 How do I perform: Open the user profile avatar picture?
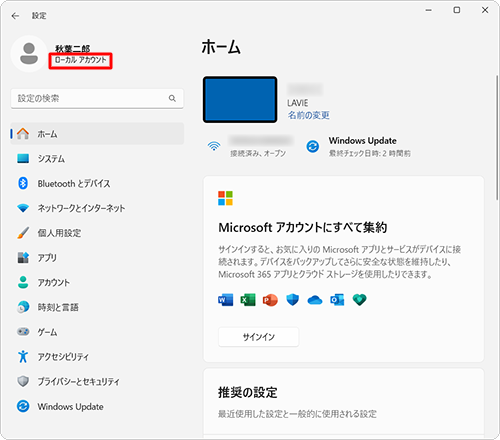pyautogui.click(x=29, y=54)
